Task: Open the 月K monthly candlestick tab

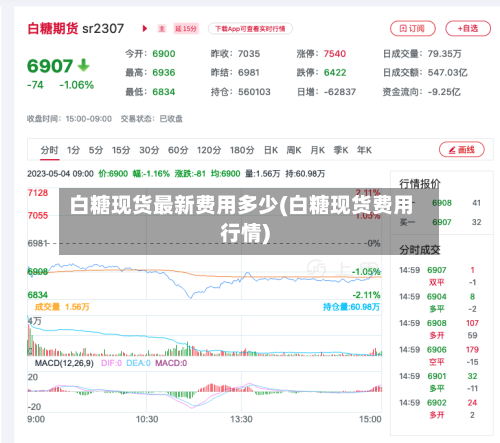Action: pos(317,150)
